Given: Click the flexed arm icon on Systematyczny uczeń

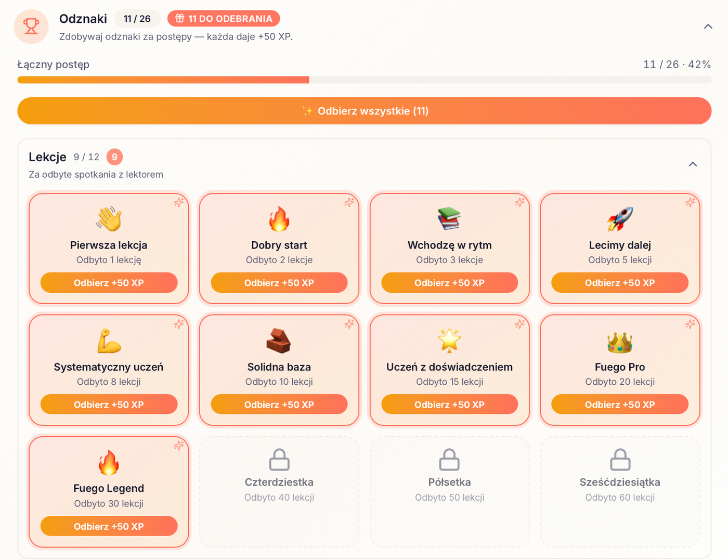Looking at the screenshot, I should click(109, 341).
